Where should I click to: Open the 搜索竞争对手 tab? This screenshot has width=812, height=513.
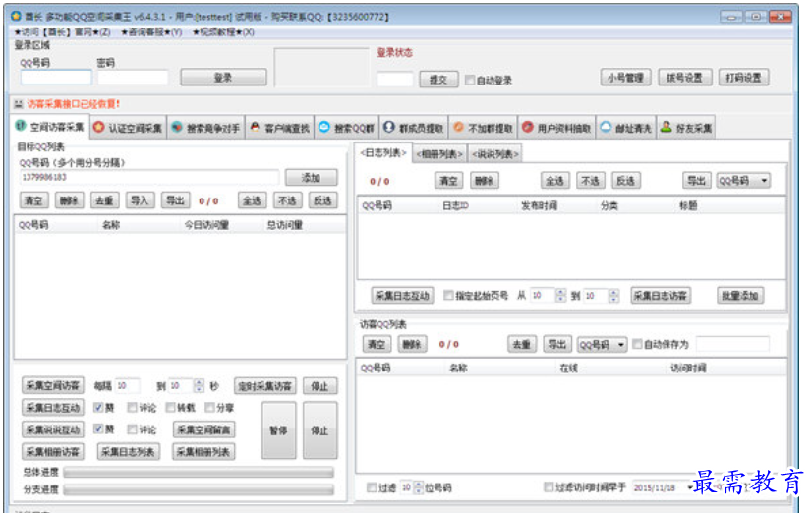pos(206,128)
